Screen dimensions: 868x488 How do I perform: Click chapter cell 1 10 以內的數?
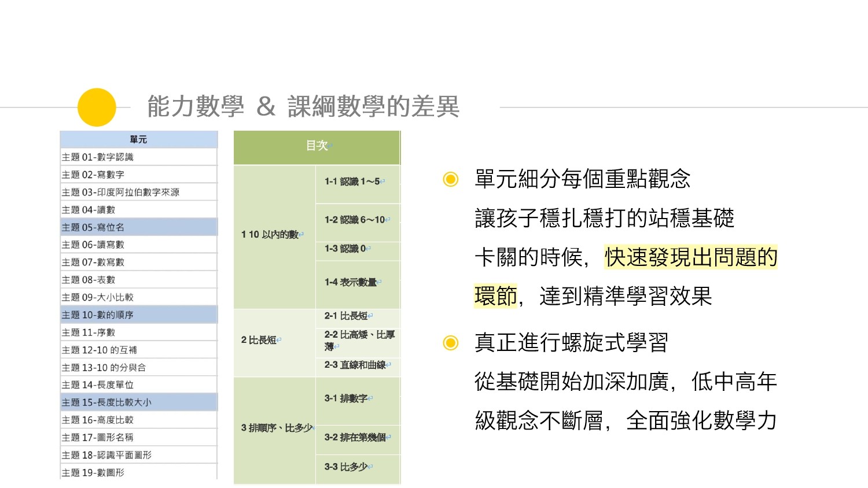pyautogui.click(x=275, y=236)
